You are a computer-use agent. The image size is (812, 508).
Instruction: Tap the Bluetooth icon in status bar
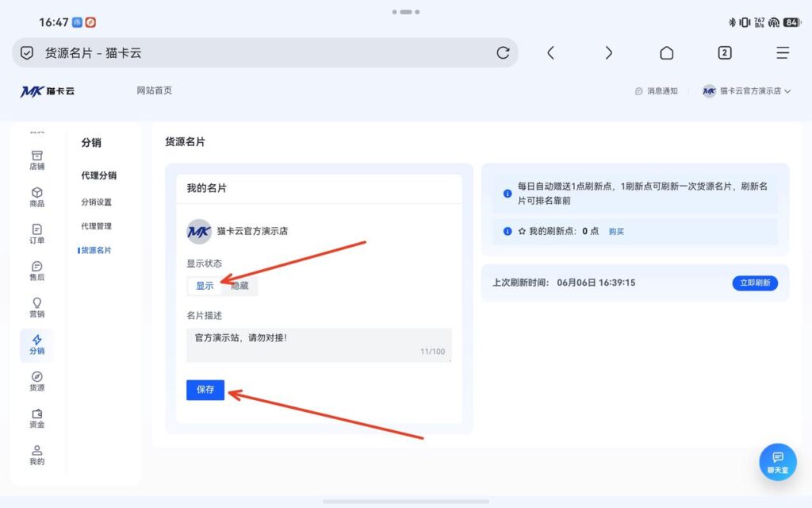(x=732, y=22)
